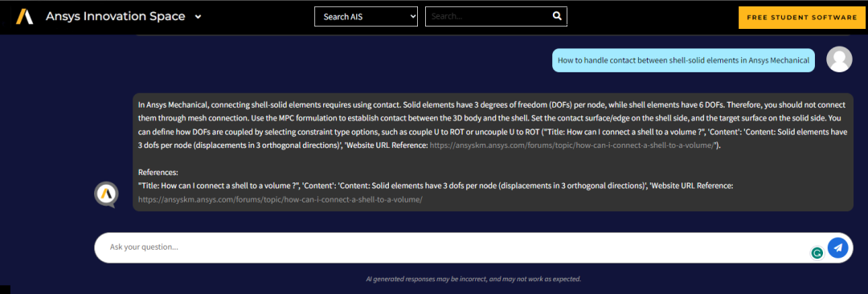This screenshot has width=868, height=294.
Task: Expand the Ansys Innovation Space chevron
Action: point(199,17)
